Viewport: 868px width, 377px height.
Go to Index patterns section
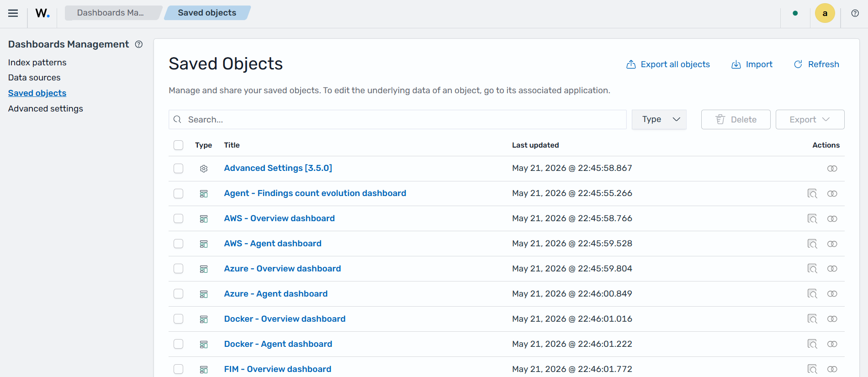37,62
